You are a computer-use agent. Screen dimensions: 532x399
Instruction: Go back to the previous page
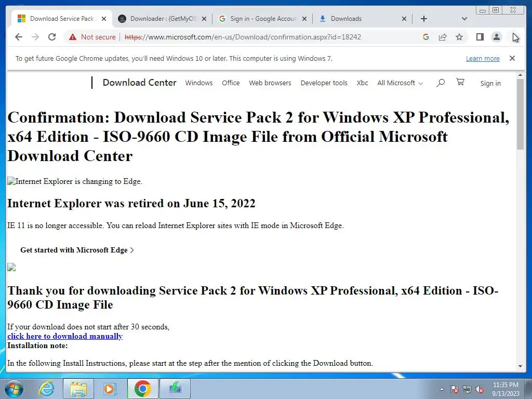point(19,37)
